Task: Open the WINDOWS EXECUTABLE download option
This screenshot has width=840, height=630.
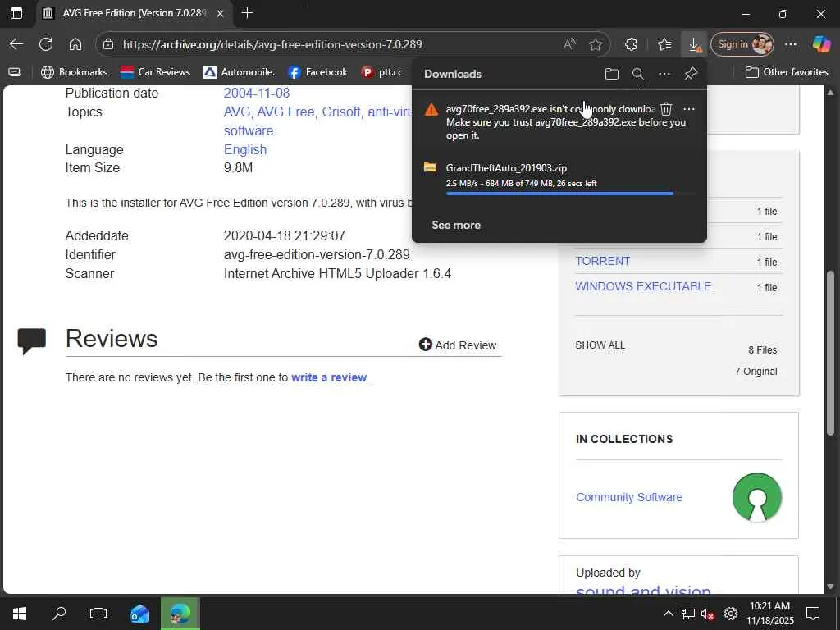Action: click(643, 286)
